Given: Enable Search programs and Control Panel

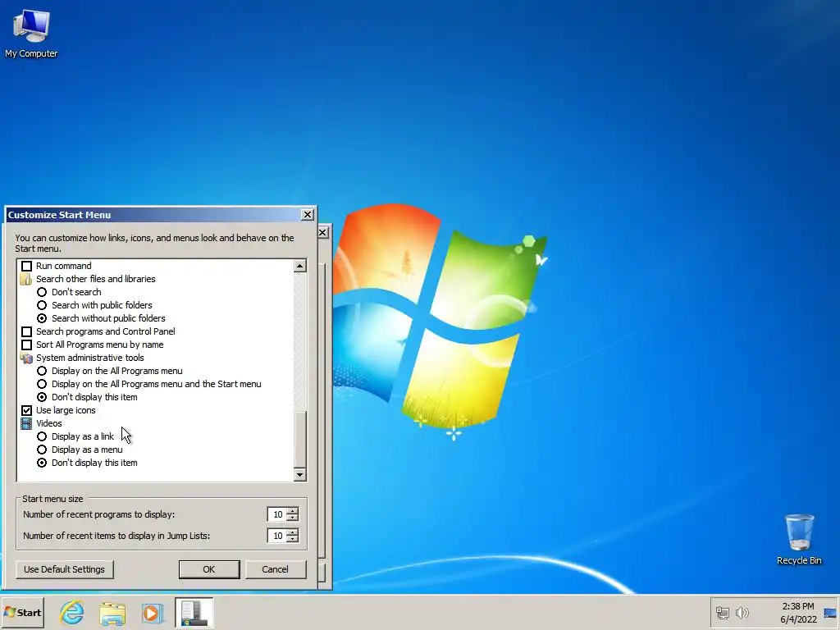Looking at the screenshot, I should tap(26, 331).
